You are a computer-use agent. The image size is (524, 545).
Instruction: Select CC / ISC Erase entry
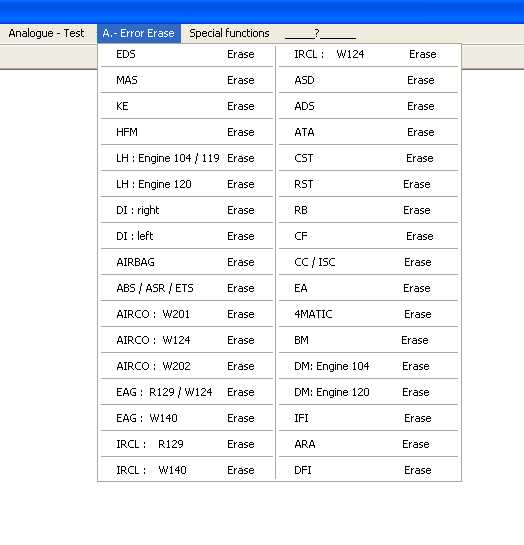[x=368, y=262]
